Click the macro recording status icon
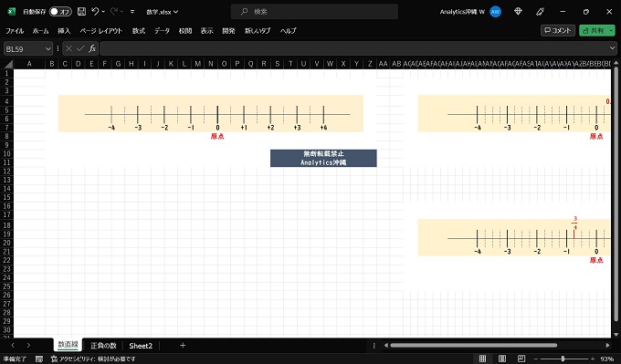The width and height of the screenshot is (621, 364). pos(38,359)
